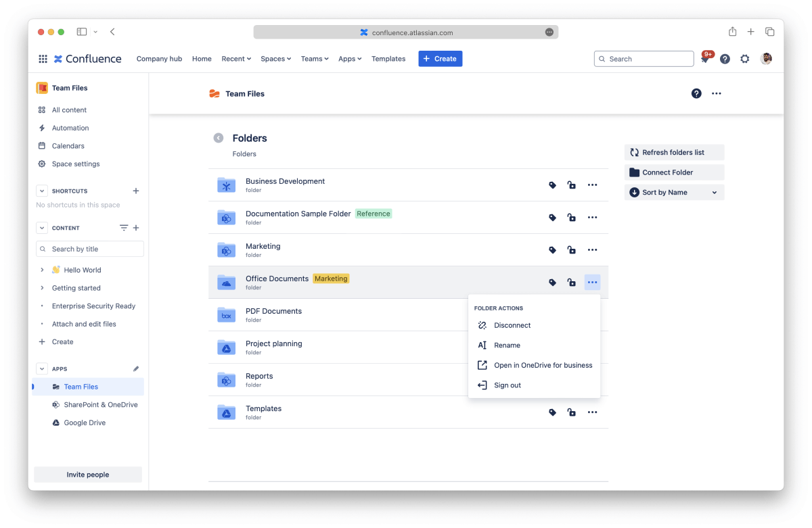
Task: Click the blue Create button
Action: click(440, 59)
